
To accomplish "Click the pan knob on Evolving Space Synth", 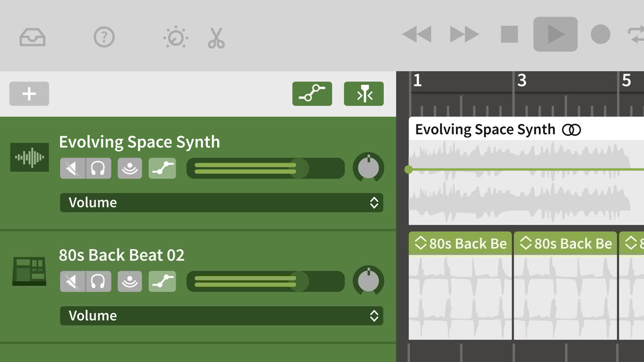I will coord(368,167).
